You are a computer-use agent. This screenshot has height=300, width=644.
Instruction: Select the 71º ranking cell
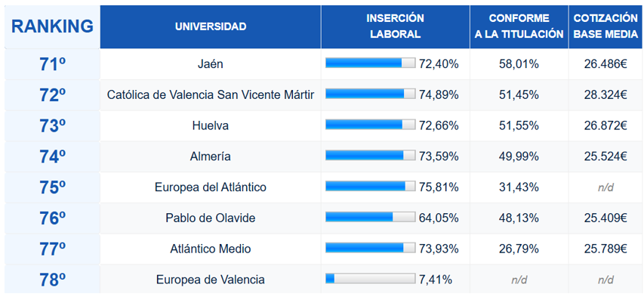[x=52, y=64]
